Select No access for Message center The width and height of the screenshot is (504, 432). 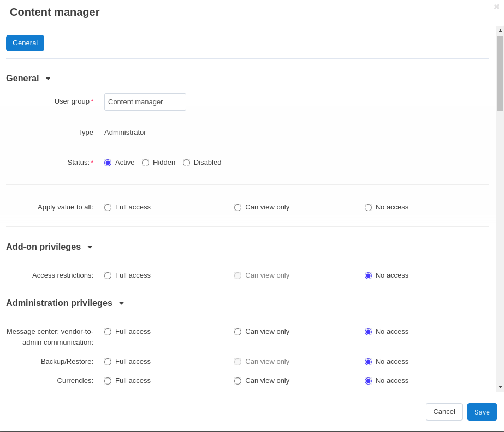point(369,332)
